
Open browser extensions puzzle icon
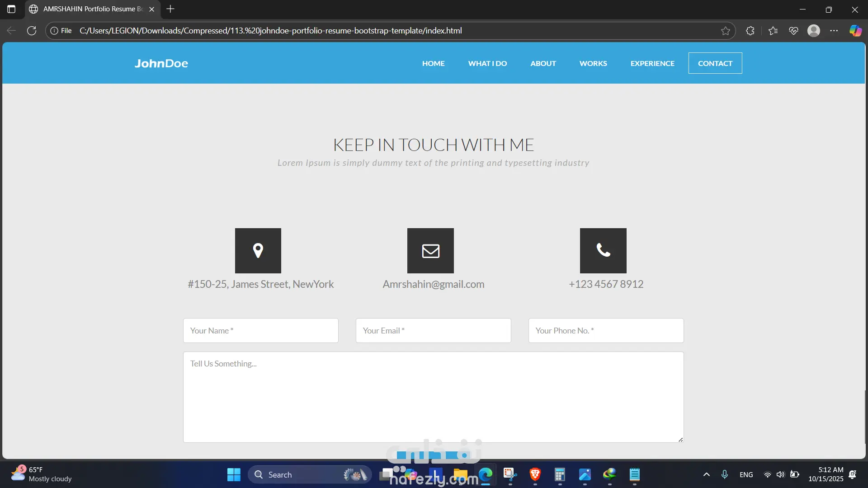(x=750, y=31)
